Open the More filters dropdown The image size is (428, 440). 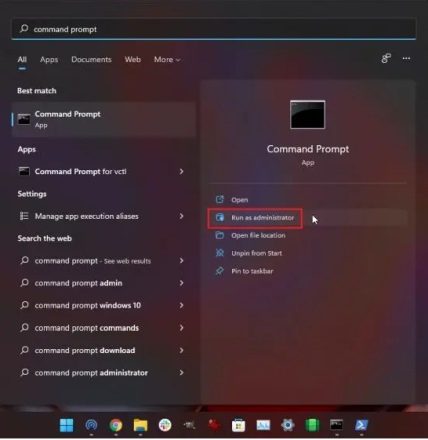click(x=167, y=60)
